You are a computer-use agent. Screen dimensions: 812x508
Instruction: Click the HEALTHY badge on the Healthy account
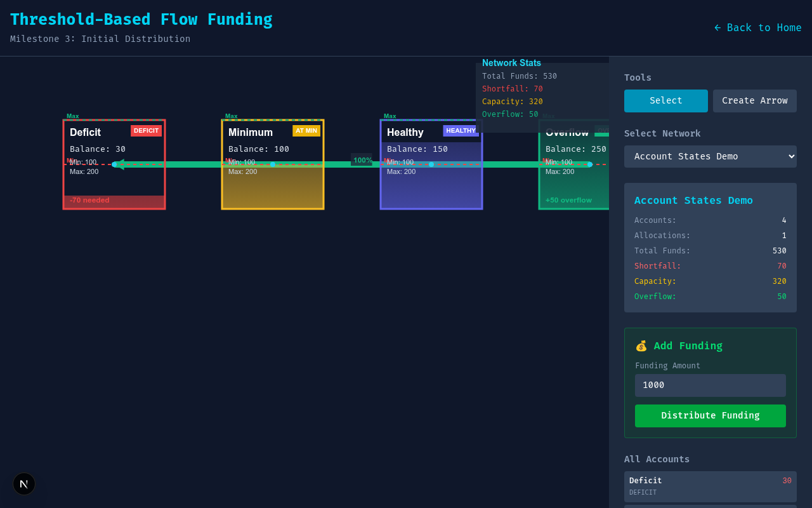[x=461, y=130]
